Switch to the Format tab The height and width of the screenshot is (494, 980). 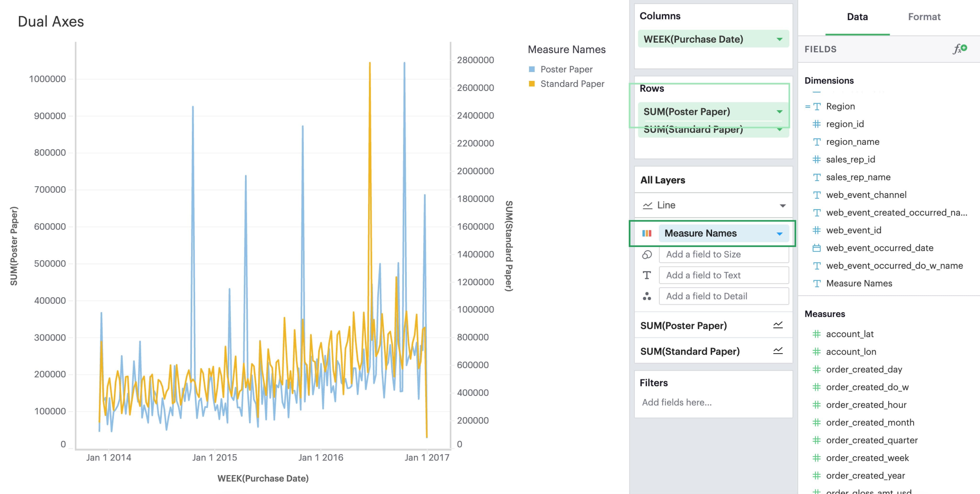pos(924,17)
